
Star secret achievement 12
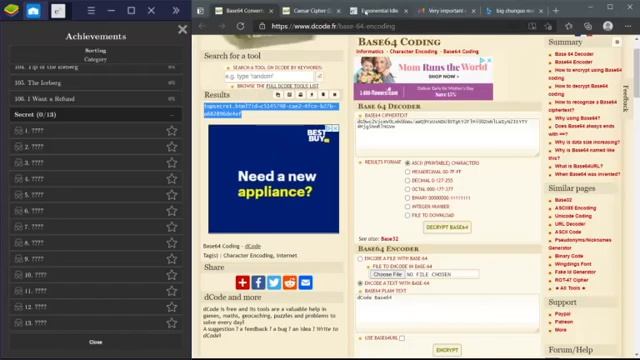[172, 307]
